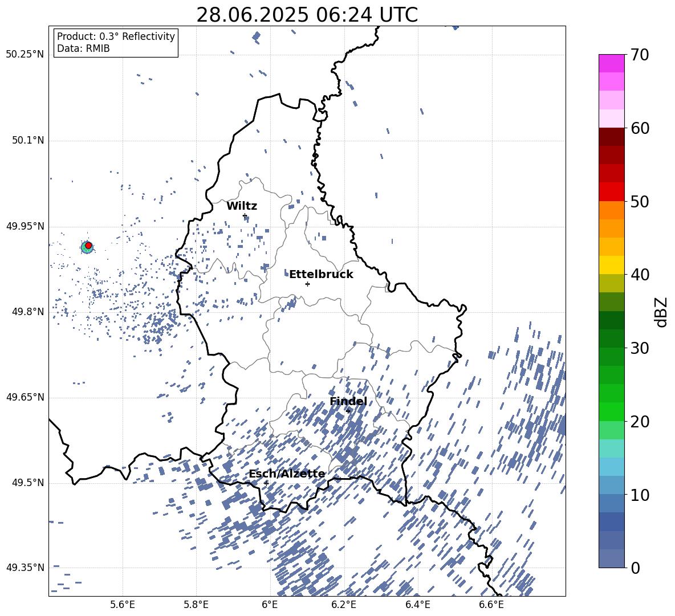Click the colorbar value 70
This screenshot has width=675, height=616.
[x=640, y=55]
